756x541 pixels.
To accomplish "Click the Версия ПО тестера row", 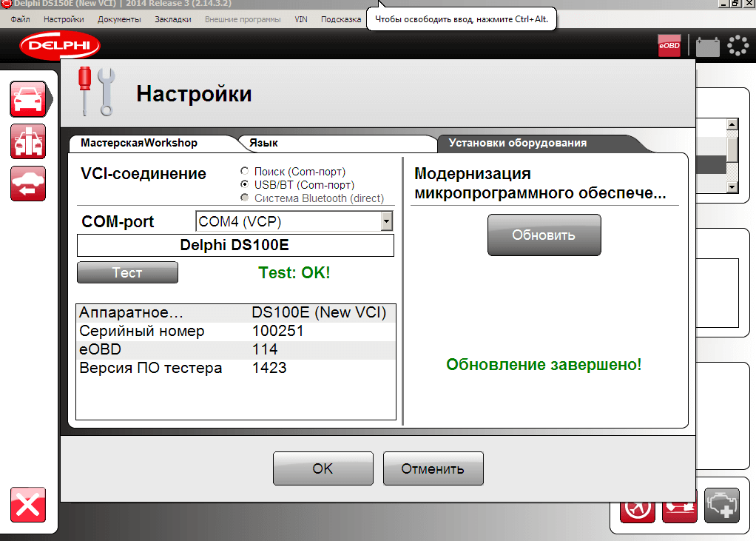I will click(236, 368).
